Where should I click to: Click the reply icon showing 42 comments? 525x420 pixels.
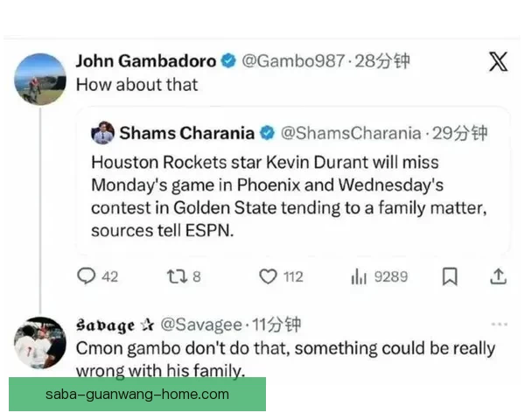point(87,276)
